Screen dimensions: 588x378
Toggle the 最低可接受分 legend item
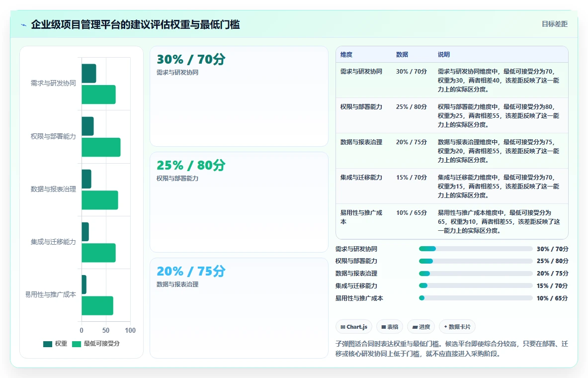(x=95, y=344)
